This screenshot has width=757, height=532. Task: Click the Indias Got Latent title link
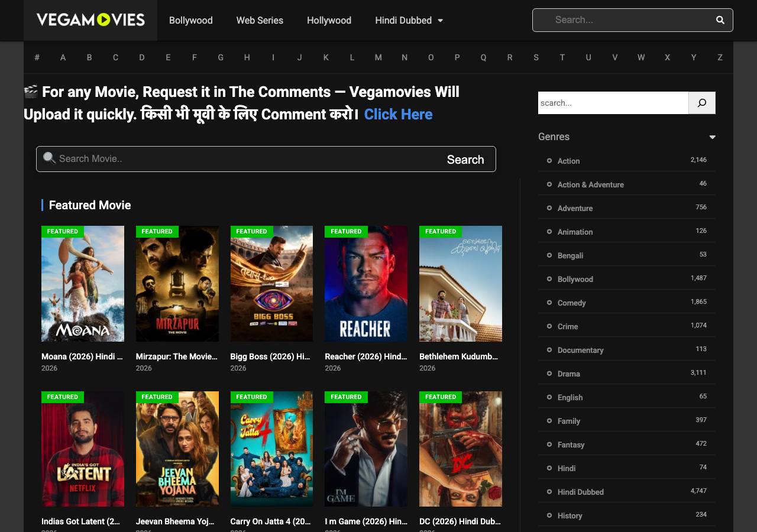click(81, 521)
